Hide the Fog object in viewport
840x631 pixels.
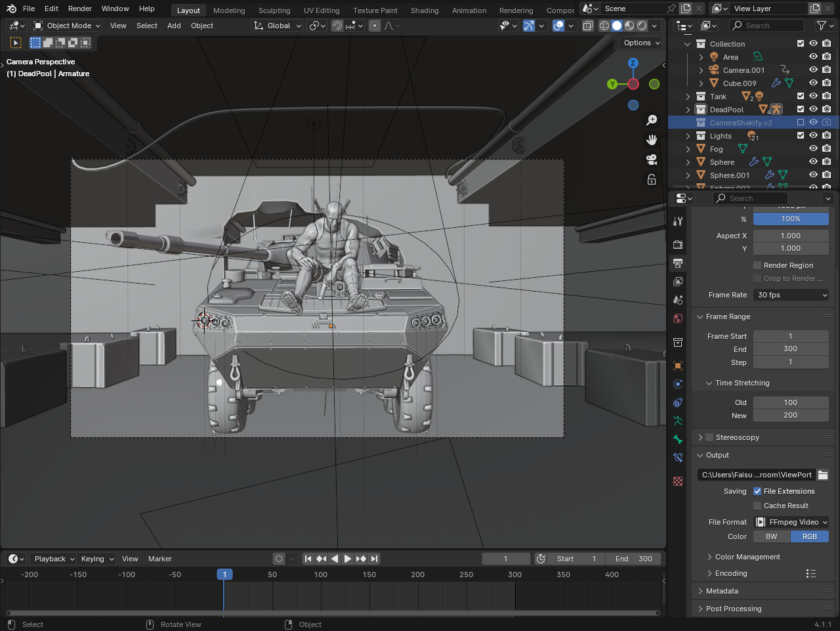813,148
